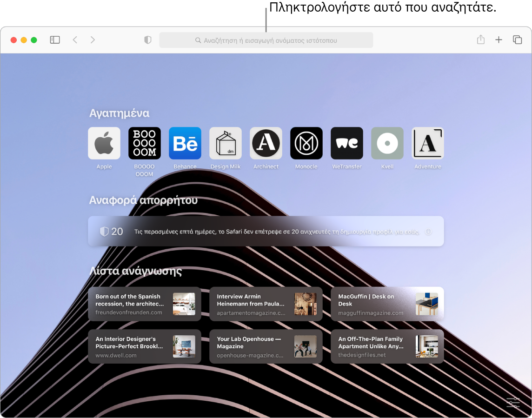Open the Privacy Report shield in toolbar
Screen dimensions: 532x418
tap(147, 40)
